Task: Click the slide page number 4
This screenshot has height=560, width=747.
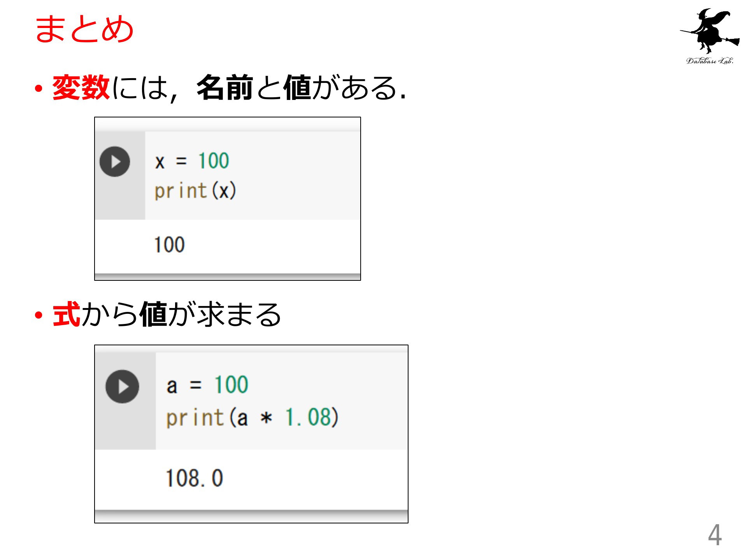Action: pos(715,535)
